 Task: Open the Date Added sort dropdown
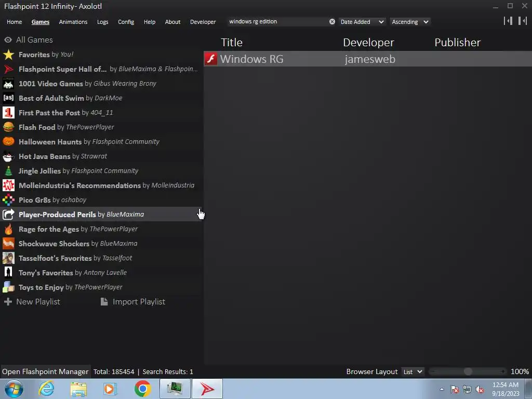(362, 22)
